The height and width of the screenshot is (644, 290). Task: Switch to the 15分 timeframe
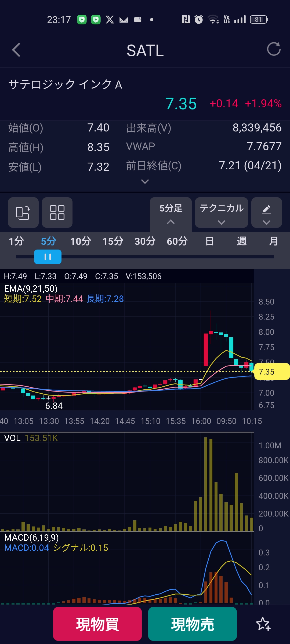pyautogui.click(x=113, y=241)
